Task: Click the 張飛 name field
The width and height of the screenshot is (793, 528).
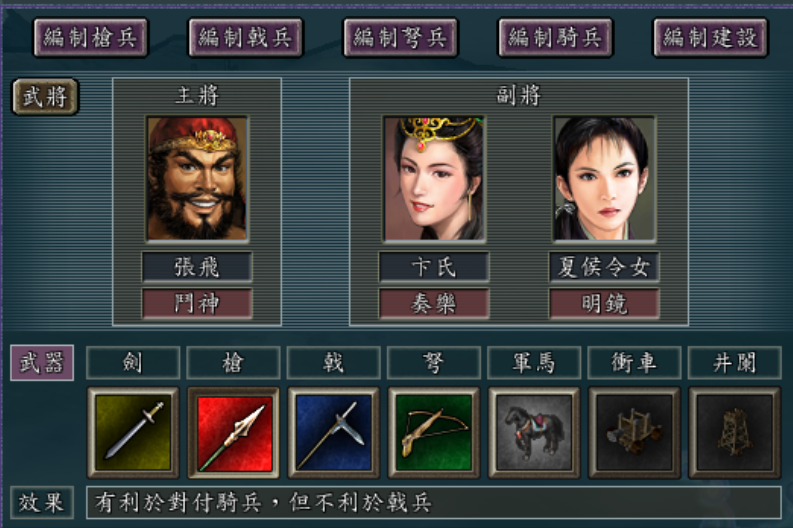Action: pos(197,267)
